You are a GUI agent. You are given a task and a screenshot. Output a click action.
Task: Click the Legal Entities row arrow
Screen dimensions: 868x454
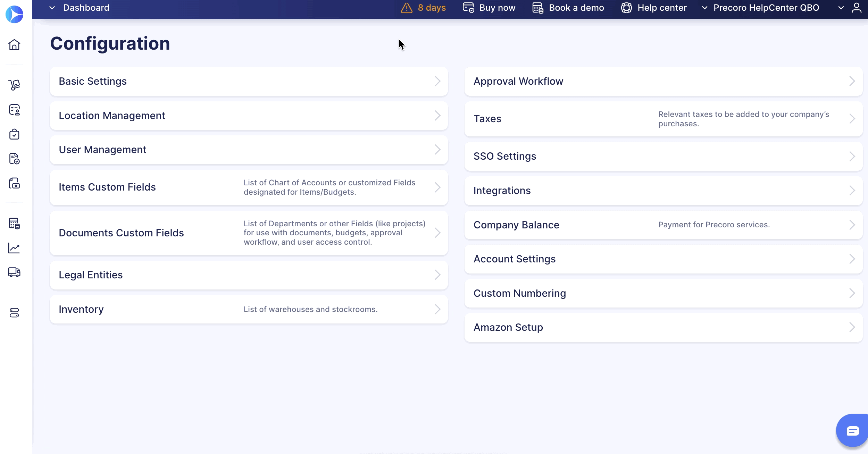pos(437,275)
